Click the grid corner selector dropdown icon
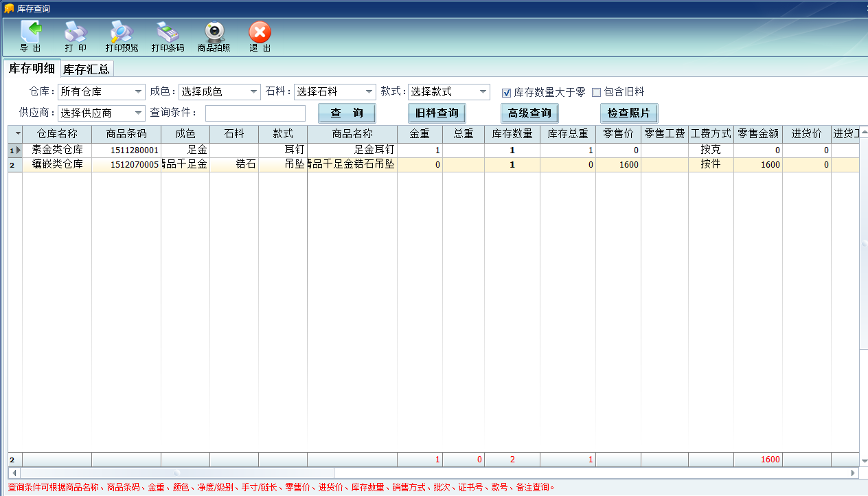Screen dimensions: 868x496 tap(17, 134)
